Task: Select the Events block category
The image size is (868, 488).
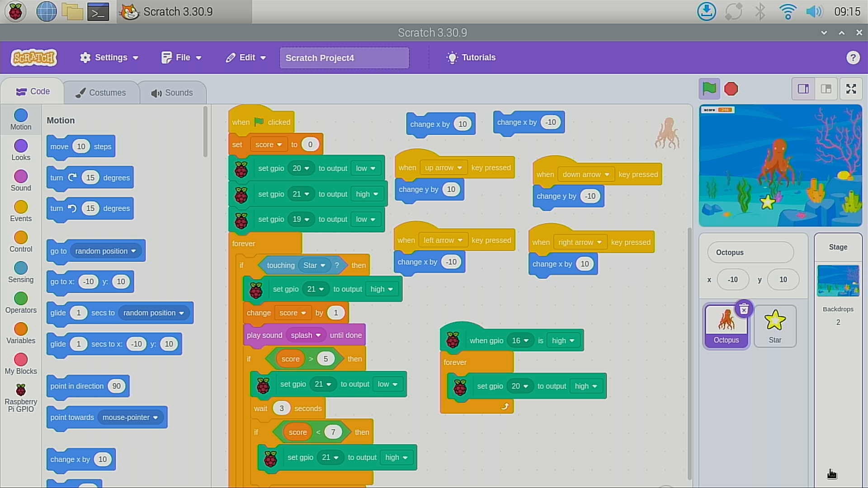Action: 21,211
